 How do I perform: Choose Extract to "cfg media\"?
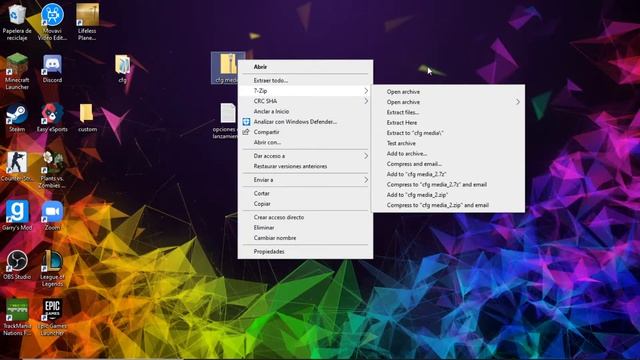click(x=448, y=133)
